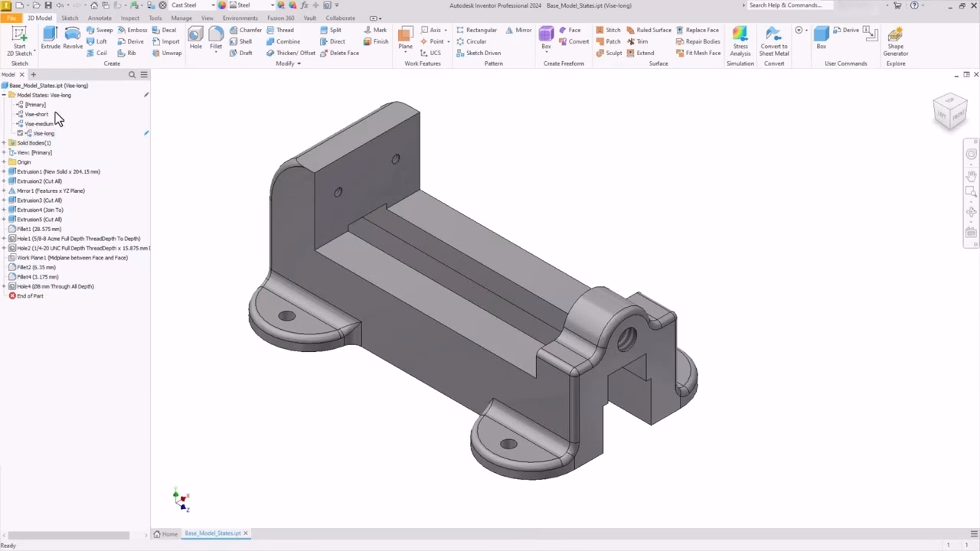Screen dimensions: 980x551
Task: Open the Hole tool
Action: (195, 36)
